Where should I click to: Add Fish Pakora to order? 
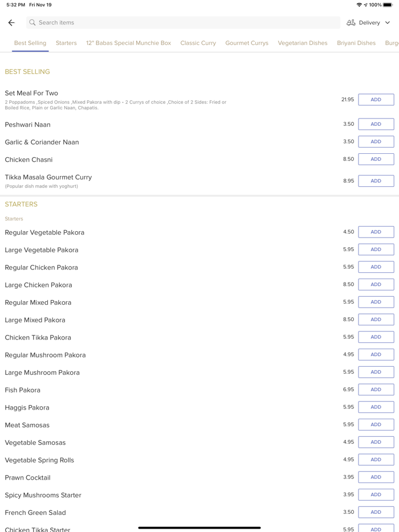click(376, 390)
